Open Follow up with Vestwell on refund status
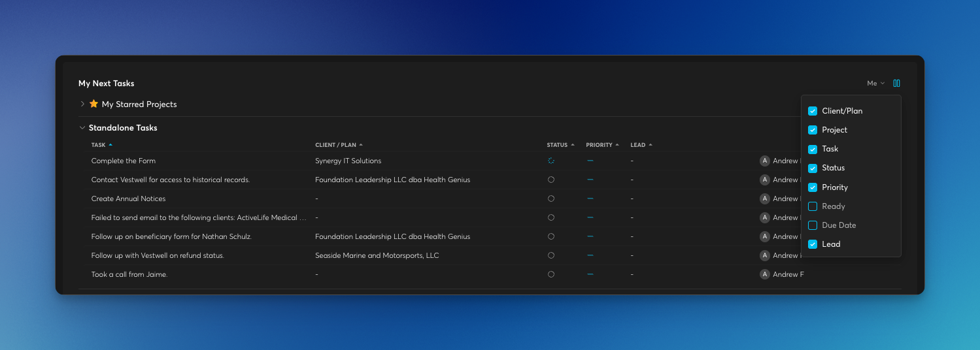Viewport: 980px width, 350px height. tap(158, 255)
